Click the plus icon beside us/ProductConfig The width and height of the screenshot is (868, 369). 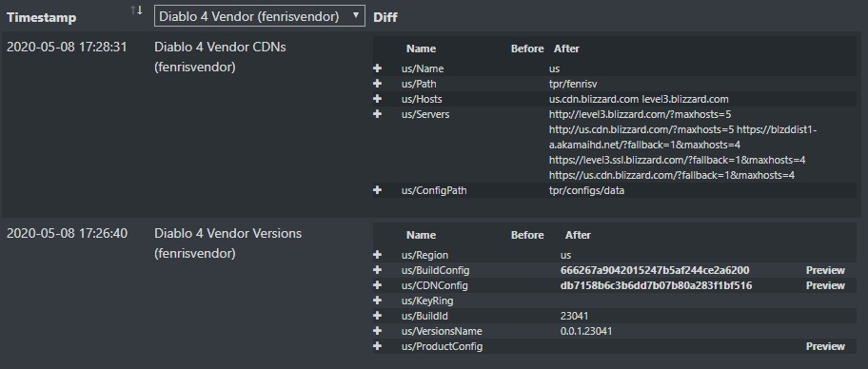coord(378,346)
